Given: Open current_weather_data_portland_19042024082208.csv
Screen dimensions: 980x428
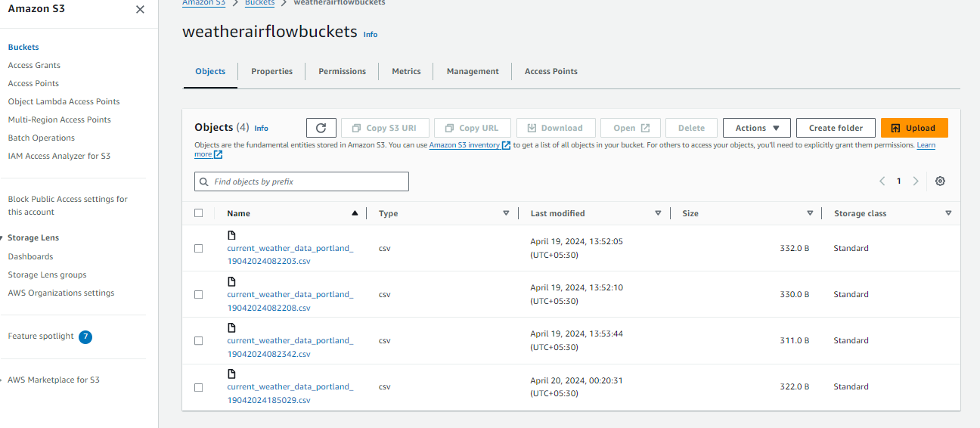Looking at the screenshot, I should pos(290,301).
